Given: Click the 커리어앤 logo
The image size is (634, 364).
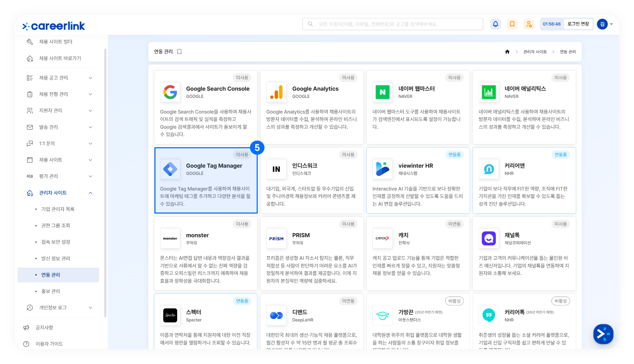Looking at the screenshot, I should click(489, 169).
